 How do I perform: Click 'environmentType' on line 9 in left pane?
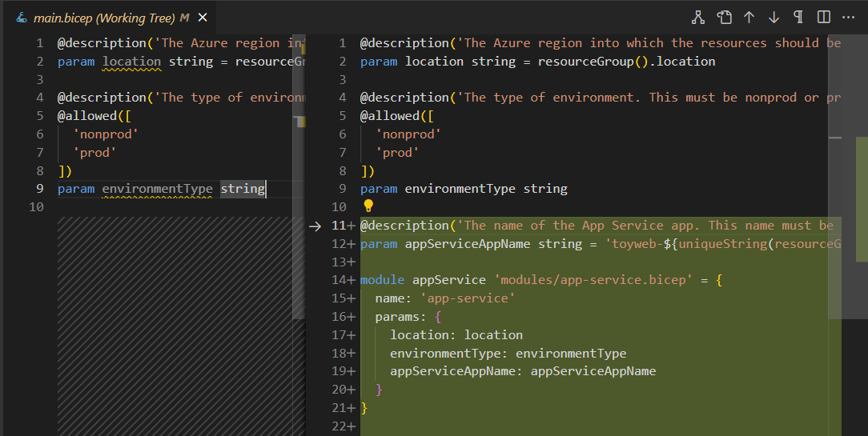(x=157, y=189)
